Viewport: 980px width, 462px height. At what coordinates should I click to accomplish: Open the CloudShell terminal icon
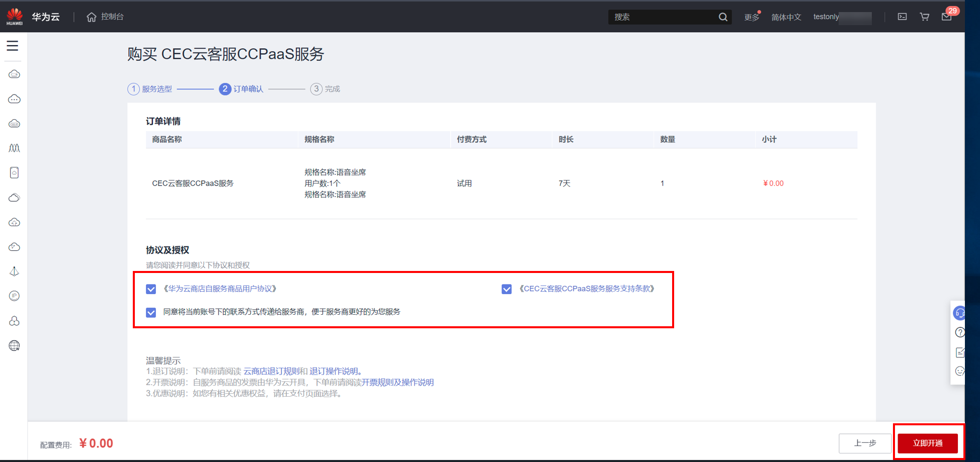pos(903,17)
